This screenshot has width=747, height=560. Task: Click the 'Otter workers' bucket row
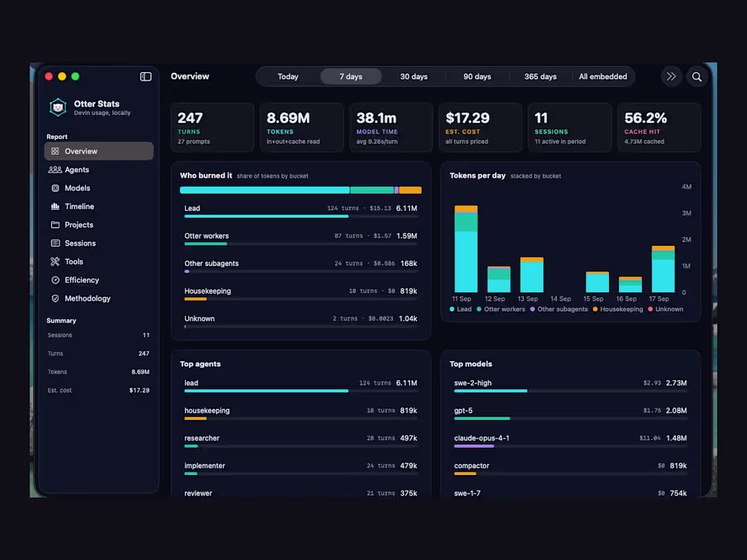click(301, 239)
